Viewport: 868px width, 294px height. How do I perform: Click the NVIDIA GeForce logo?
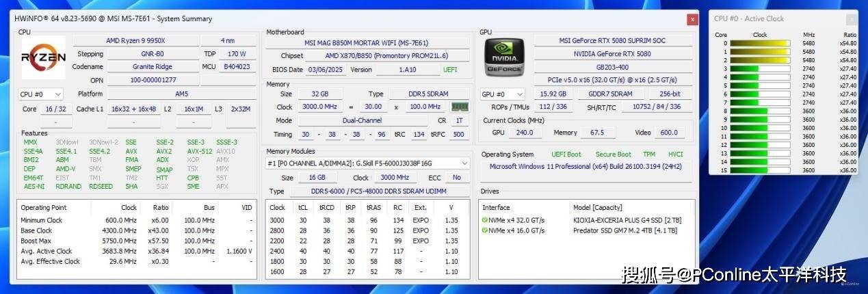[x=503, y=56]
